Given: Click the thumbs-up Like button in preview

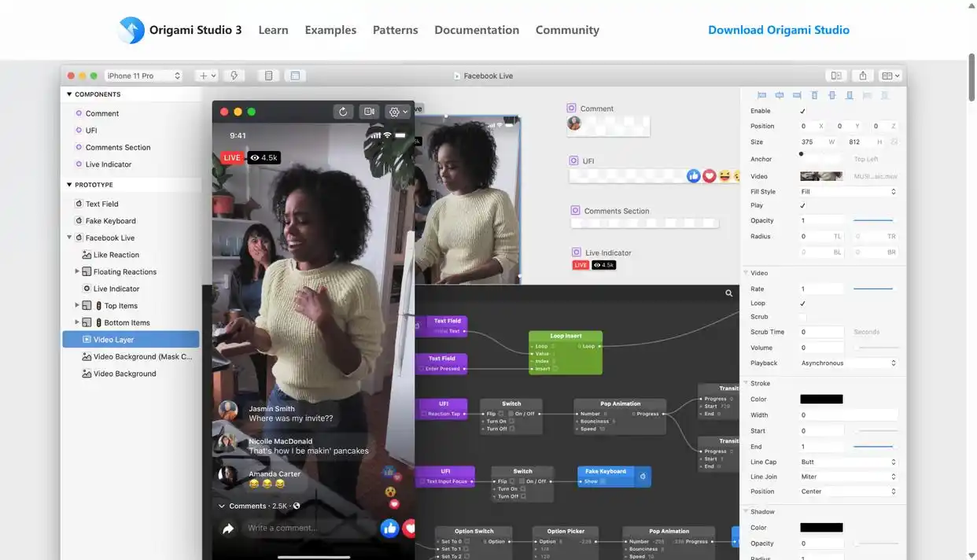Looking at the screenshot, I should [389, 528].
